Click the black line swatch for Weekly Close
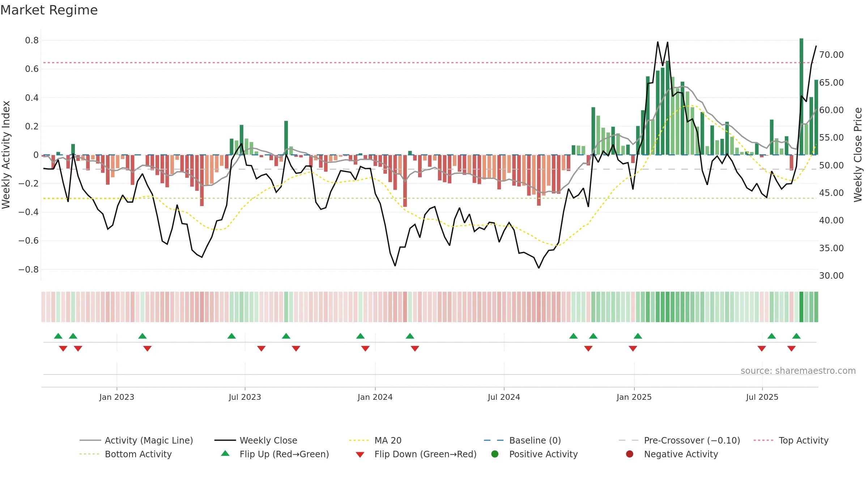The height and width of the screenshot is (488, 868). click(225, 440)
